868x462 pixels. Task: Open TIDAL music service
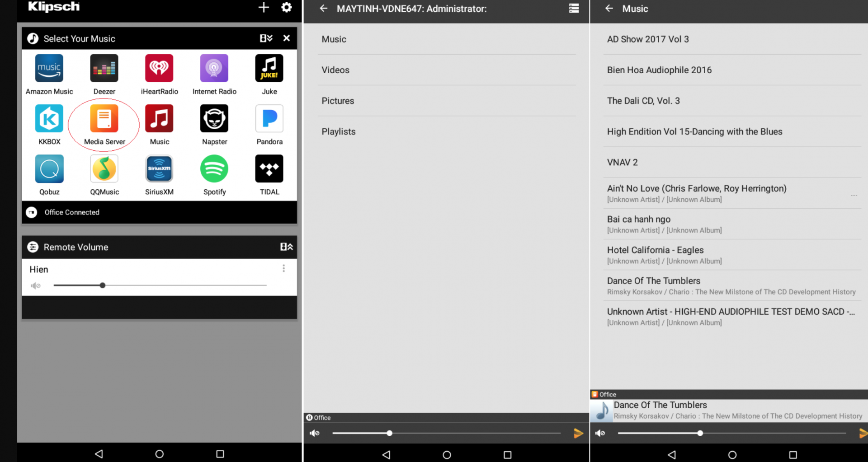269,169
